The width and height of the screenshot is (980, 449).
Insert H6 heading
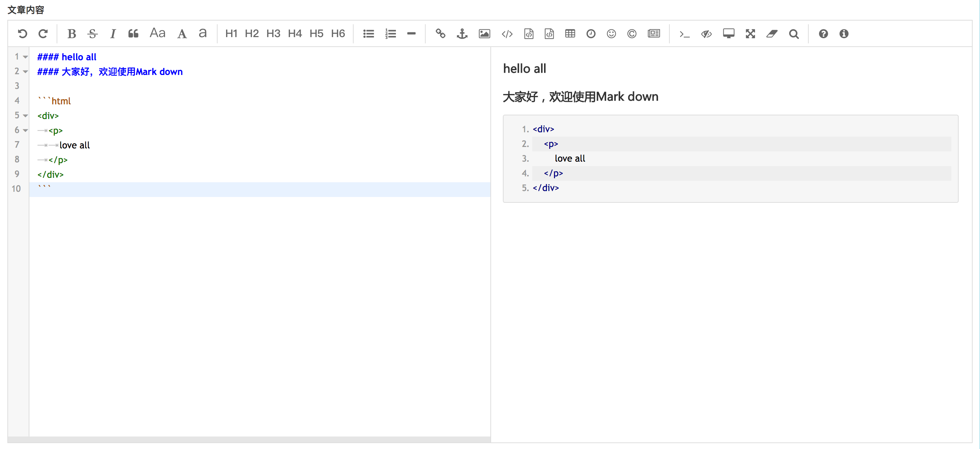338,34
